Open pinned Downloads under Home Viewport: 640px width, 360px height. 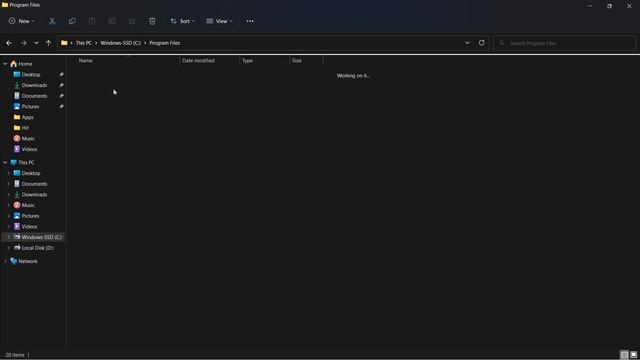(34, 85)
